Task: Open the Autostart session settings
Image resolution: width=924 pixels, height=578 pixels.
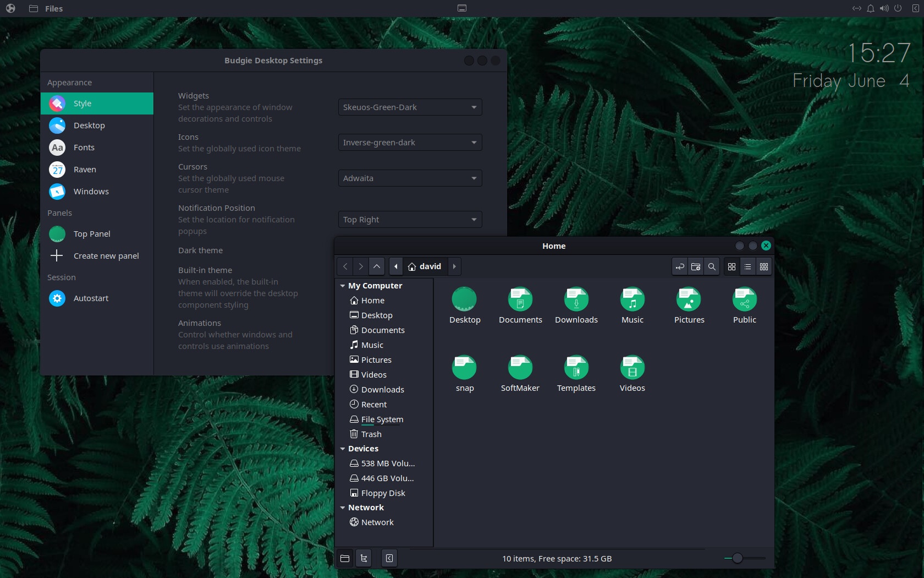Action: click(x=91, y=298)
